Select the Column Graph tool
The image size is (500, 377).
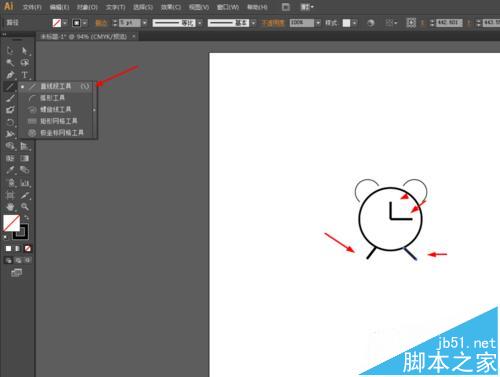(x=24, y=183)
